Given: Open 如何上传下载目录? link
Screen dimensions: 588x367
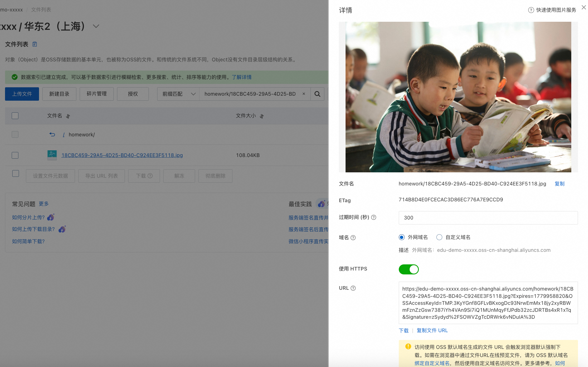Looking at the screenshot, I should pos(33,229).
